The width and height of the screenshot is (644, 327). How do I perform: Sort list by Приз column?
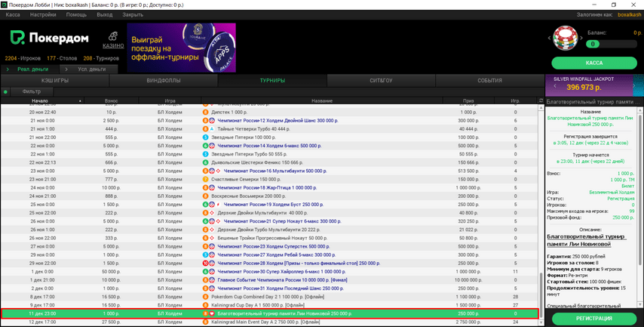(468, 100)
